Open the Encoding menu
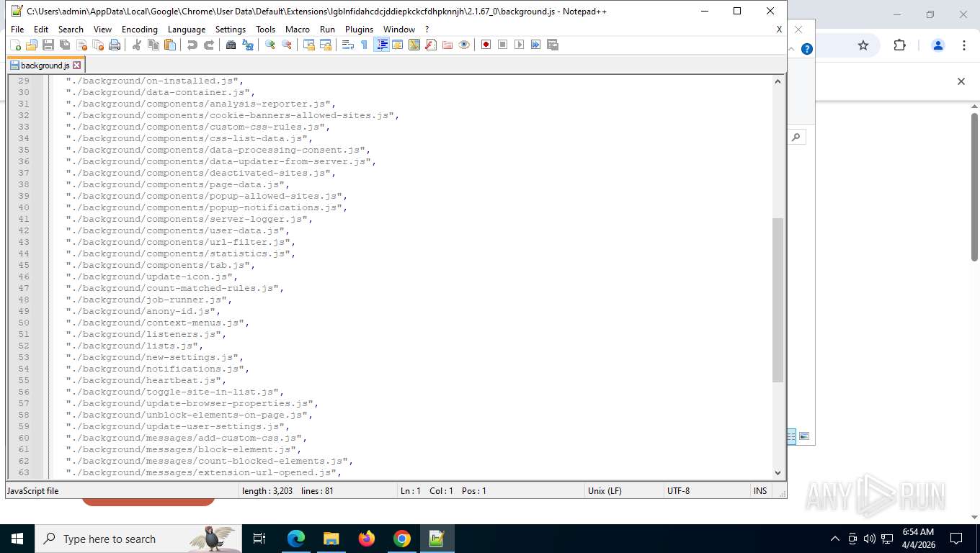Image resolution: width=980 pixels, height=553 pixels. [139, 30]
